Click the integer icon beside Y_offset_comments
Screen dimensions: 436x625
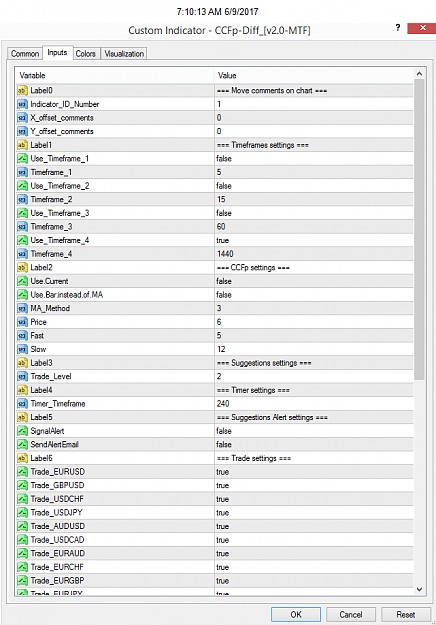22,131
